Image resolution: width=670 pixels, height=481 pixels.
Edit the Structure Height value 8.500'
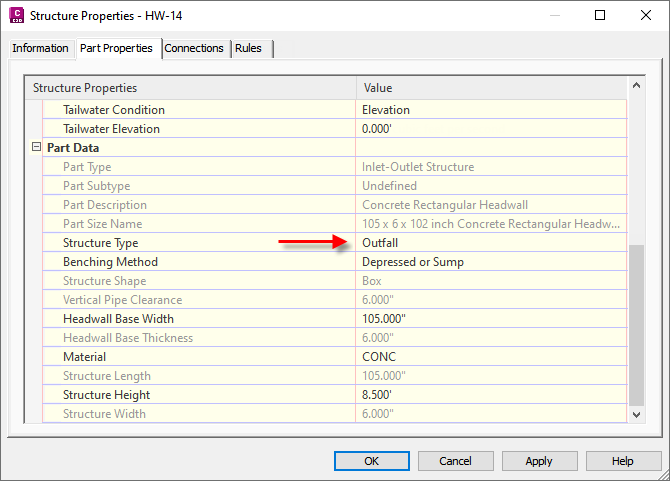pyautogui.click(x=490, y=395)
